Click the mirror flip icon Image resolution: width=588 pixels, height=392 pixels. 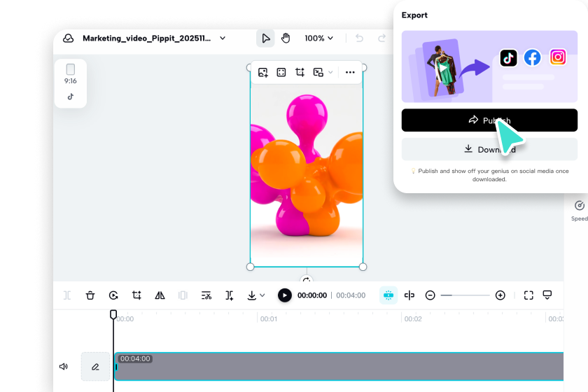160,295
